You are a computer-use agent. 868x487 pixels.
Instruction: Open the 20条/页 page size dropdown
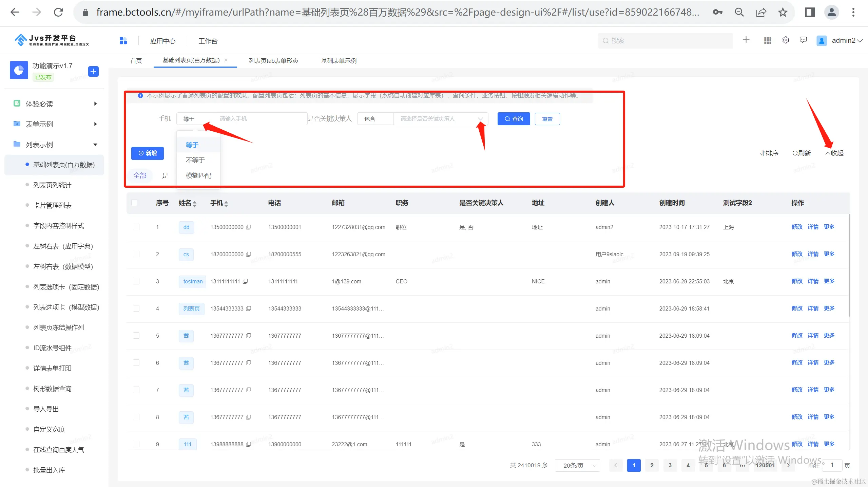click(577, 465)
